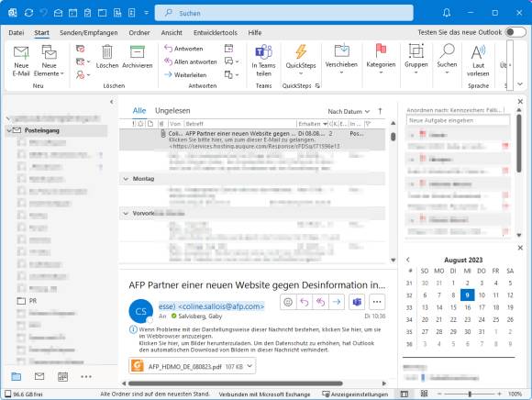Reply using Antworten in ribbon

tap(183, 49)
